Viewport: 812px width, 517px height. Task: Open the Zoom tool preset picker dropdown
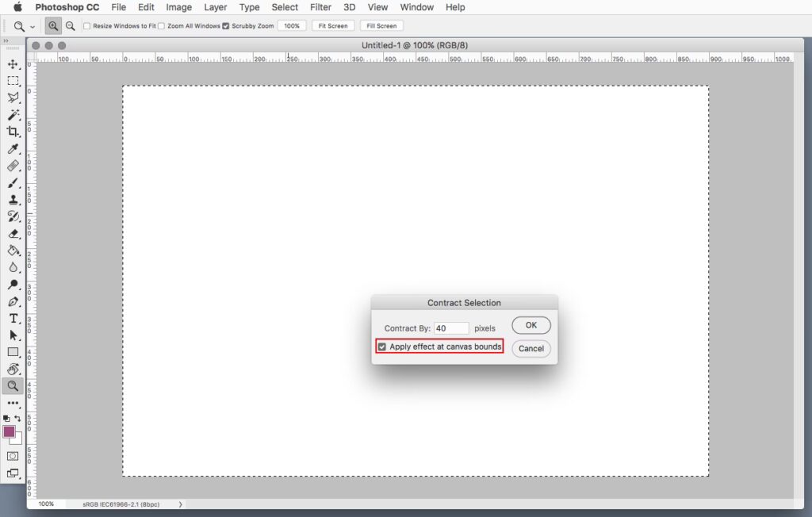33,26
